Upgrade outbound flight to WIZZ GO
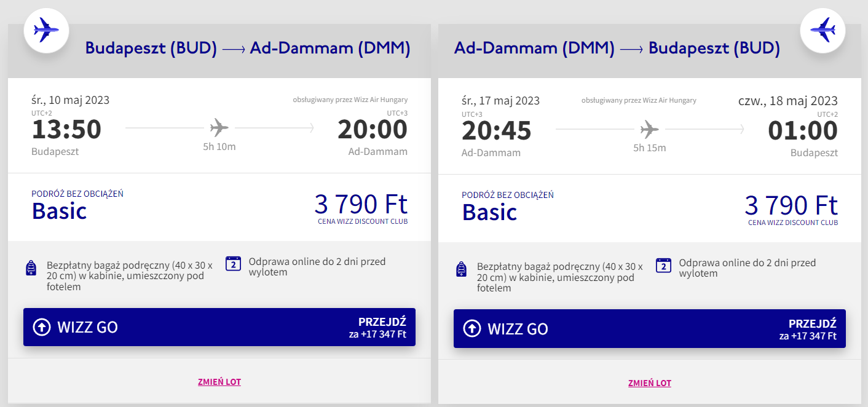The height and width of the screenshot is (407, 868). pyautogui.click(x=219, y=327)
